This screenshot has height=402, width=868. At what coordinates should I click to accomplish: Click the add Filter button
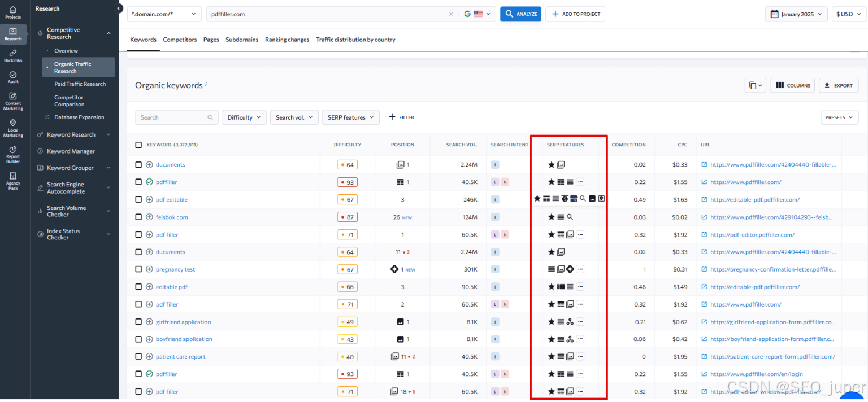click(402, 117)
